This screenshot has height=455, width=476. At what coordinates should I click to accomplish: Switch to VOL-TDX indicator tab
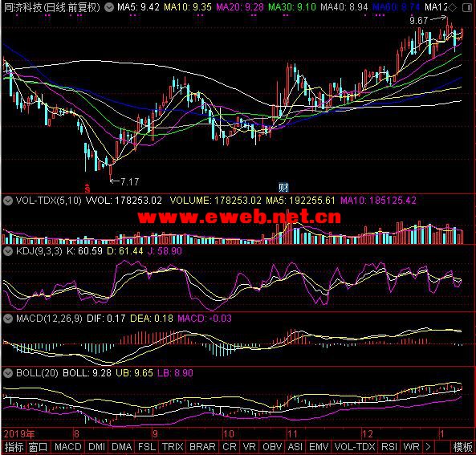[x=355, y=447]
